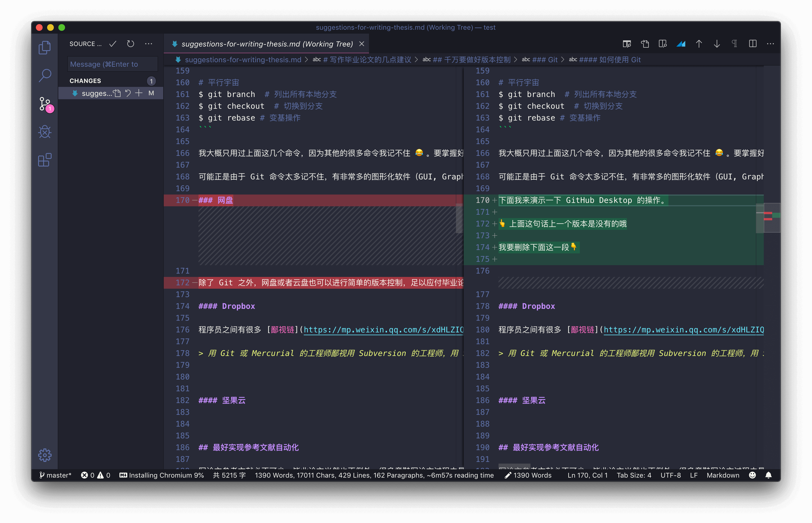Open the Source Control view icon
The width and height of the screenshot is (812, 523).
pyautogui.click(x=45, y=104)
